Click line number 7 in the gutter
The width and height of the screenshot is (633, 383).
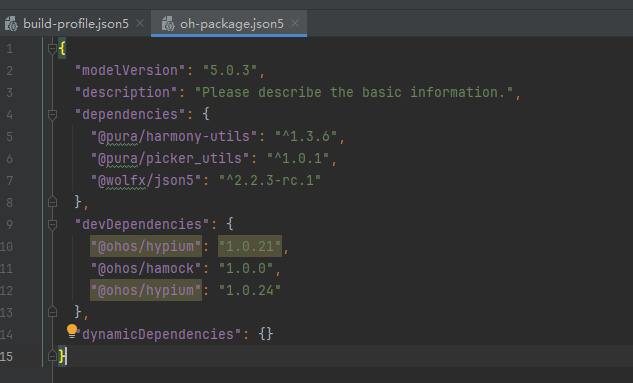pyautogui.click(x=9, y=180)
